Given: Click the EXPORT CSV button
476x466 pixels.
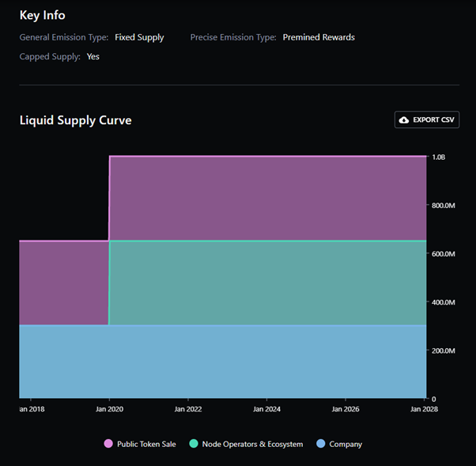Looking at the screenshot, I should click(426, 119).
